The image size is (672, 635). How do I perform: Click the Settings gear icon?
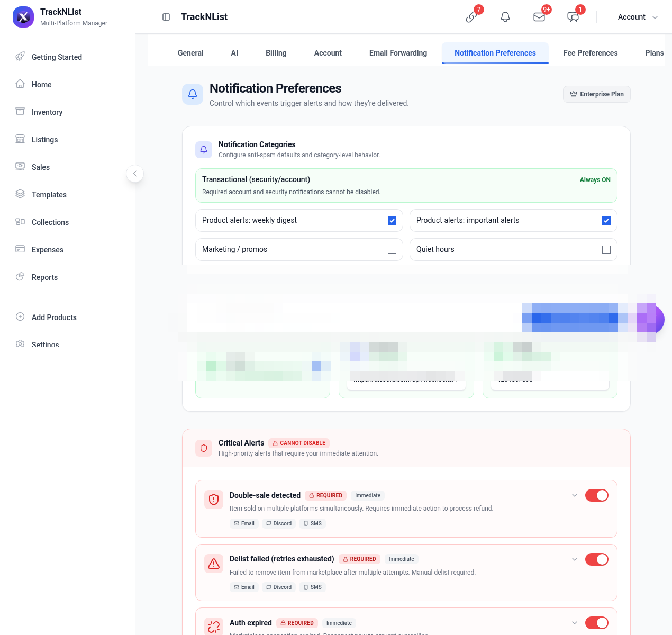coord(20,344)
